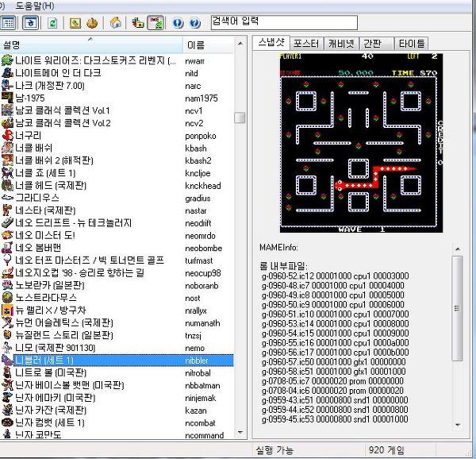Screen dimensions: 476x459
Task: Click the brown joystick toolbar icon
Action: point(92,23)
